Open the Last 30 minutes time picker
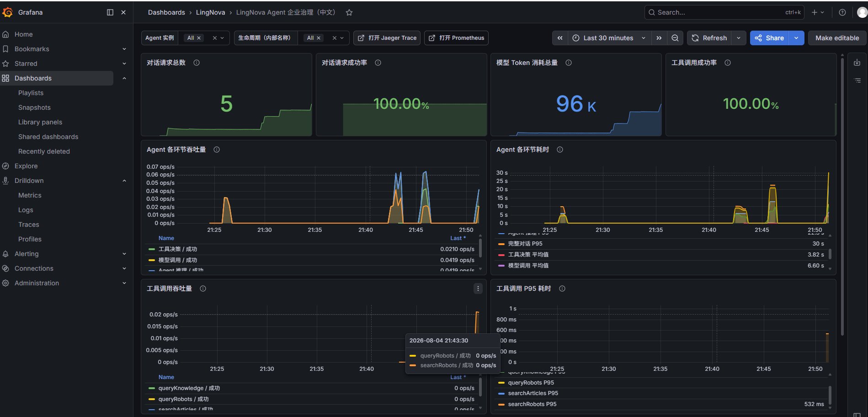The image size is (868, 417). point(609,38)
